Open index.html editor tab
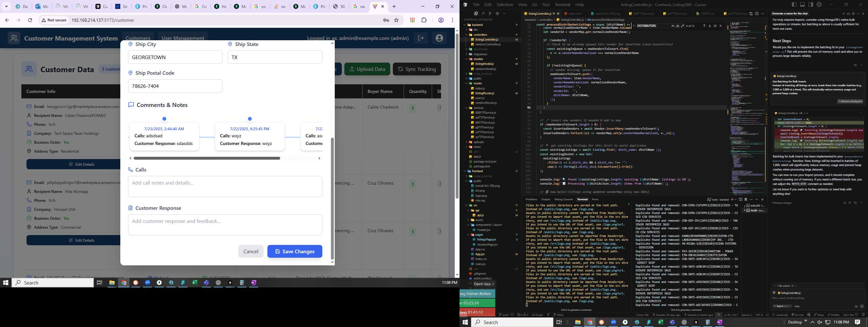868x327 pixels. [575, 13]
